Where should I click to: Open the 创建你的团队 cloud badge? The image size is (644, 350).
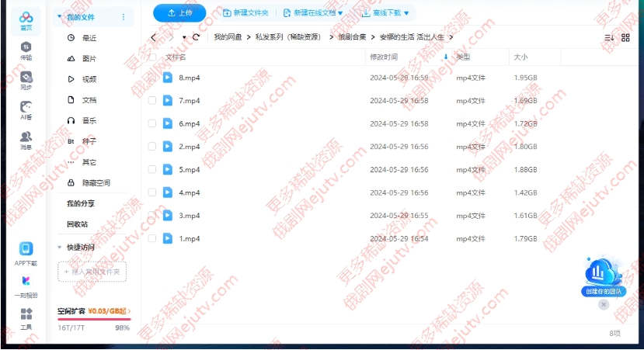pyautogui.click(x=603, y=276)
